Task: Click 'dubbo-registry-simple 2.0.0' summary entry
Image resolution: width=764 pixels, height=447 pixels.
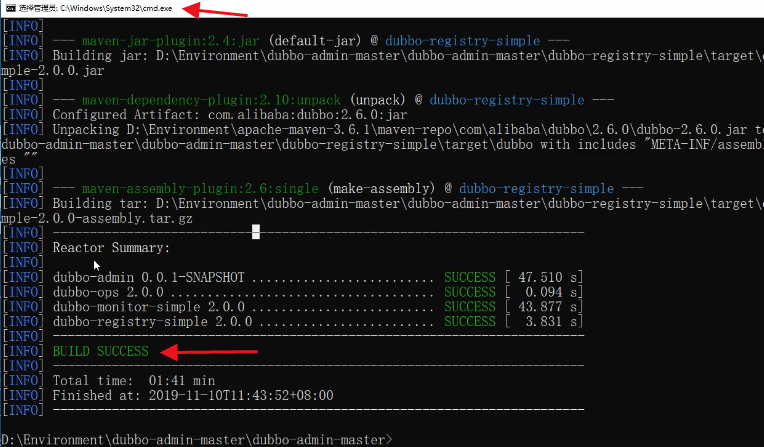Action: point(153,322)
